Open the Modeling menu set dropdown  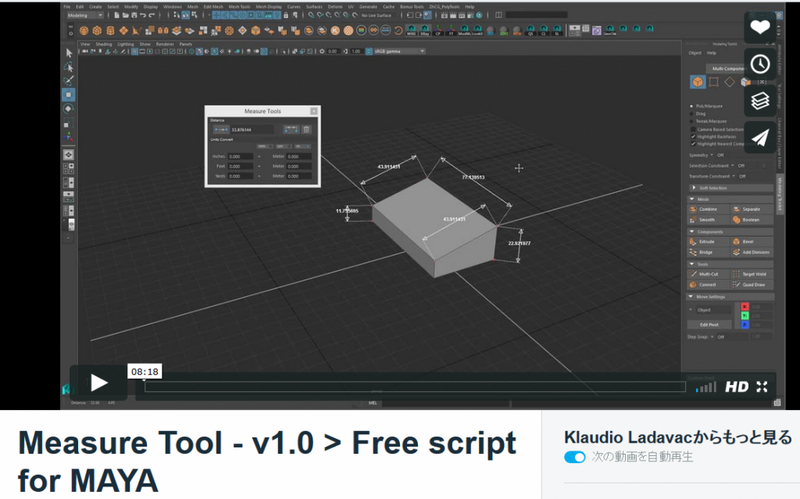(85, 15)
